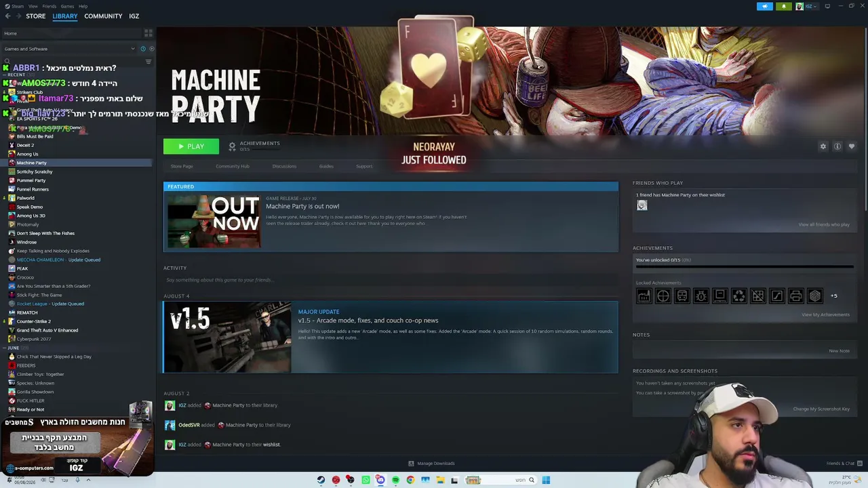Open Manage Downloads
Viewport: 868px width, 488px height.
[x=431, y=464]
